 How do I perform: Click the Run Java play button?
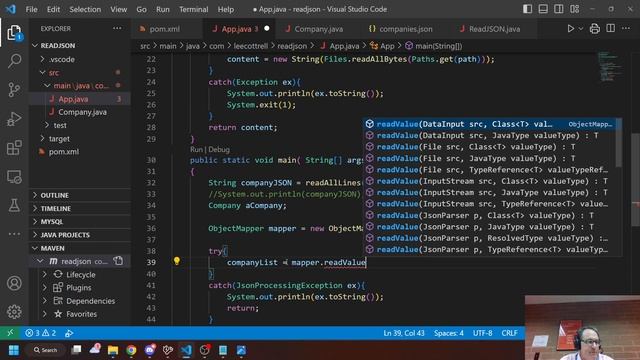(570, 29)
